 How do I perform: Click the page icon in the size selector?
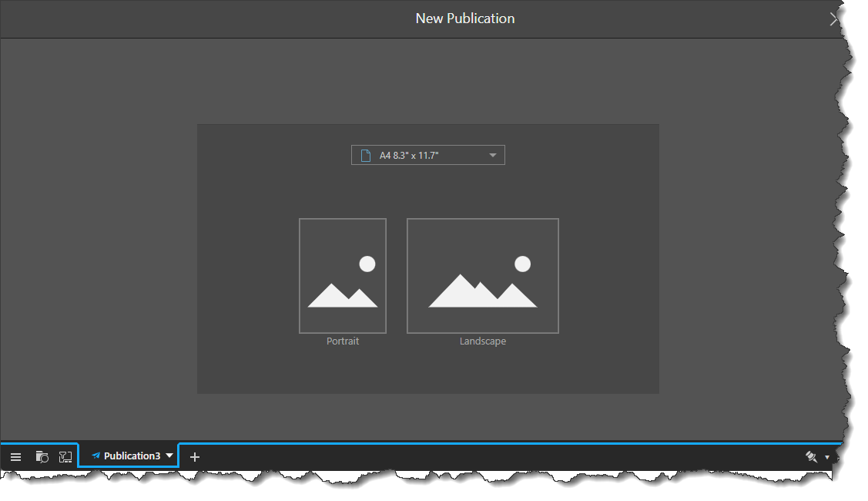point(366,156)
